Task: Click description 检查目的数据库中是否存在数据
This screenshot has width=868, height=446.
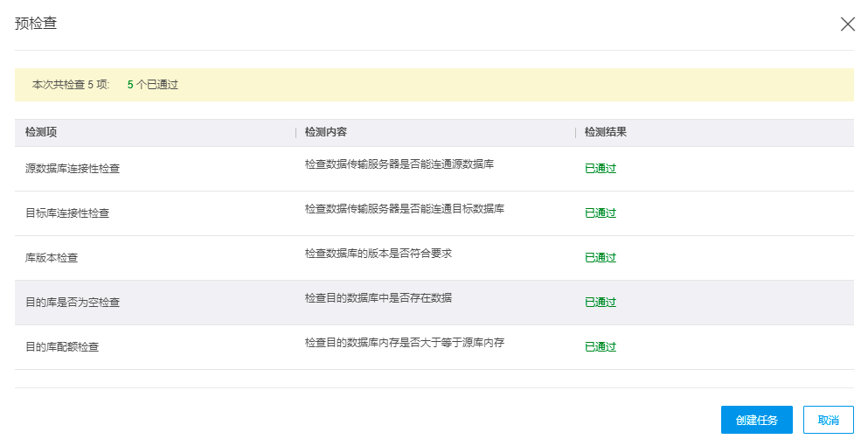Action: pyautogui.click(x=378, y=297)
